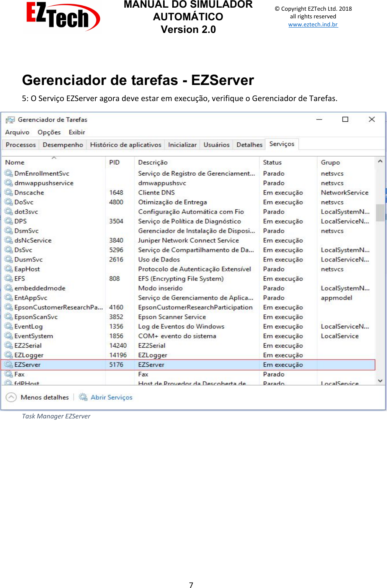Click the Otimização de Entrega description
Viewport: 387px width, 588px height.
click(x=172, y=202)
